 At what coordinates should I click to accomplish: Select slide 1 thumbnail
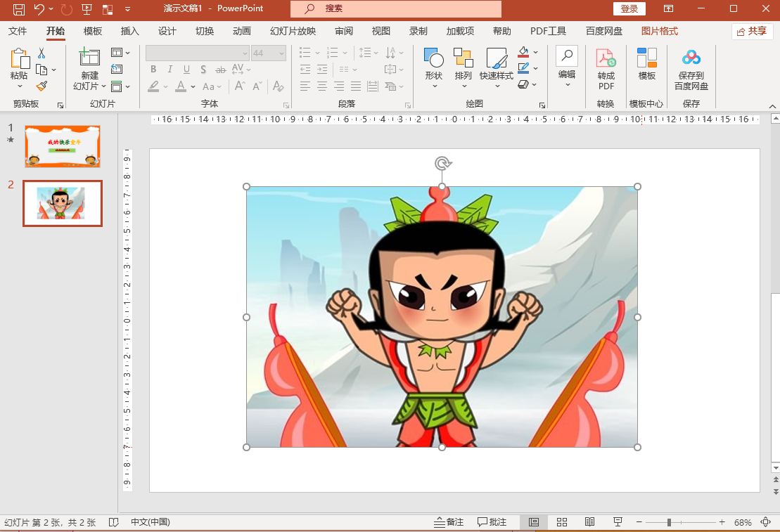coord(63,146)
